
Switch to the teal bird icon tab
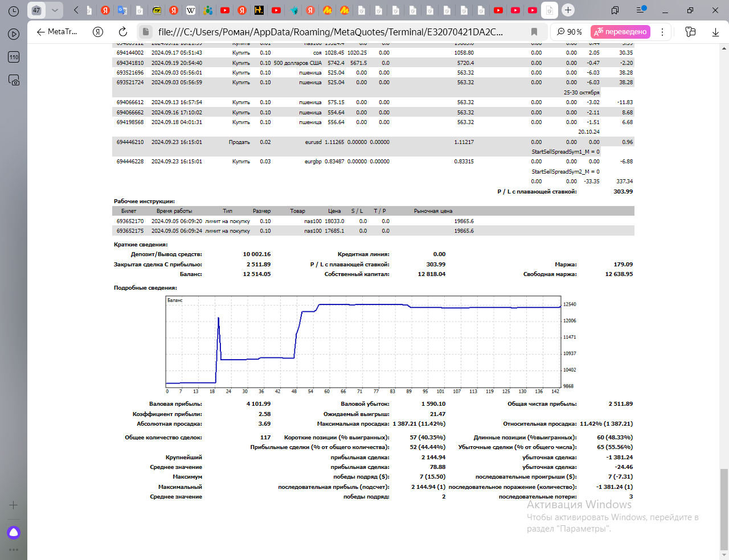(x=293, y=10)
